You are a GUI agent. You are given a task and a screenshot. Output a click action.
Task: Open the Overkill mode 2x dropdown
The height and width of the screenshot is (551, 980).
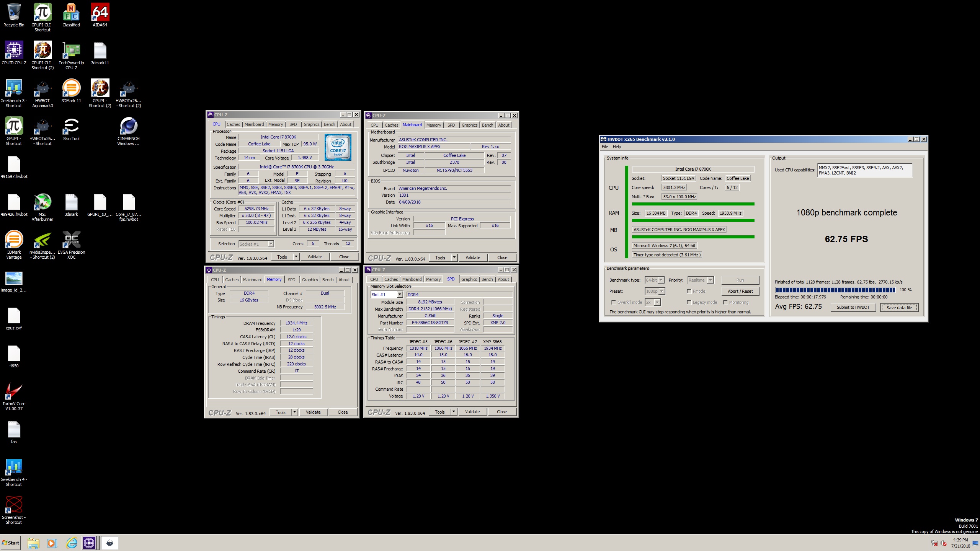pyautogui.click(x=653, y=302)
